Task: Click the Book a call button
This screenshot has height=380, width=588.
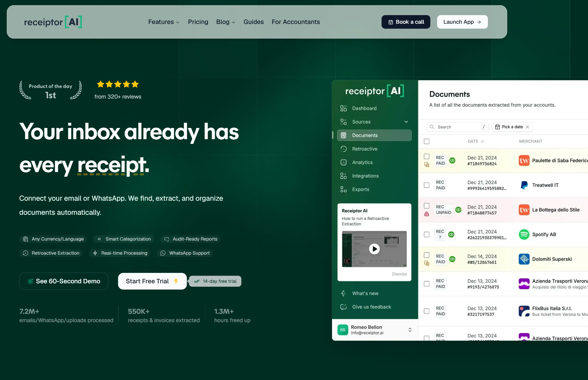Action: click(x=406, y=22)
